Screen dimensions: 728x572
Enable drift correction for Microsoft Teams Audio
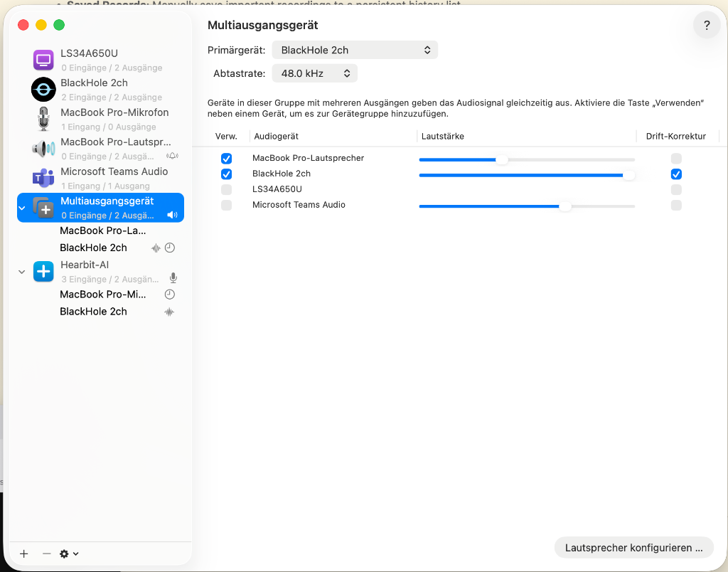(676, 206)
